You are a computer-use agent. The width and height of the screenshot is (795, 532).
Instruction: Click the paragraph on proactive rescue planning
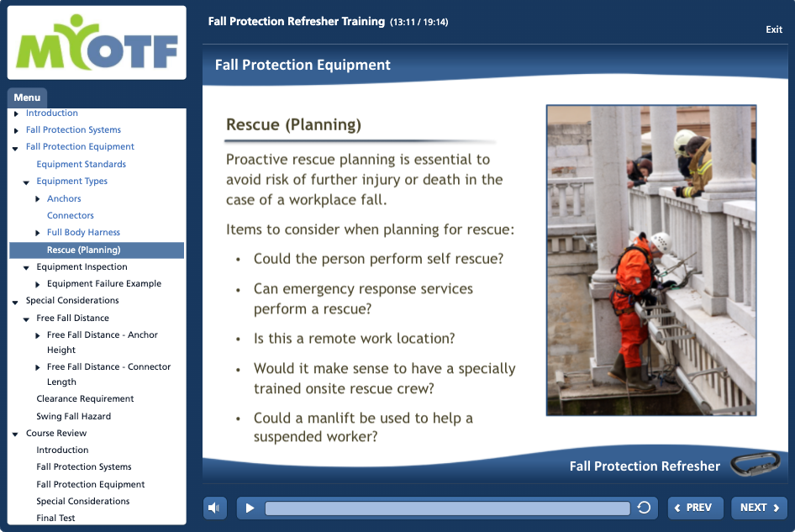365,180
